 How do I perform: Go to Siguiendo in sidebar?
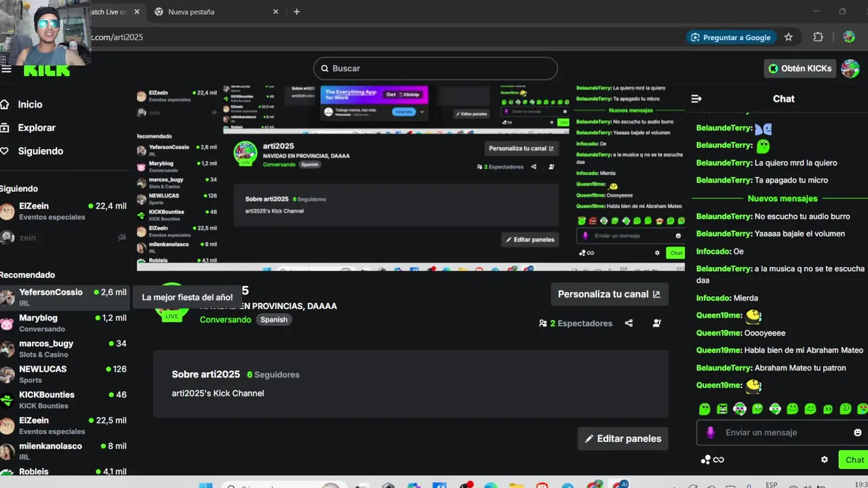click(41, 151)
